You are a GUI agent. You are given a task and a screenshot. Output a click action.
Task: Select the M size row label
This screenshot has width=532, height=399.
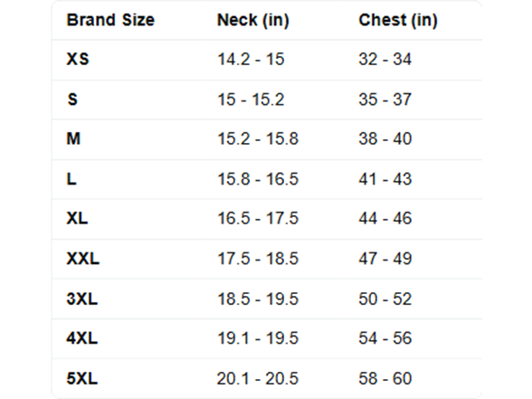[73, 138]
